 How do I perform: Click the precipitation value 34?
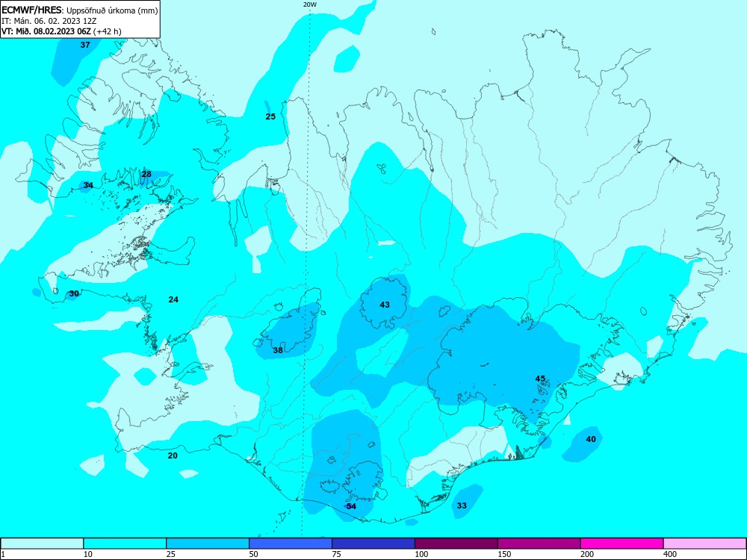pos(88,185)
